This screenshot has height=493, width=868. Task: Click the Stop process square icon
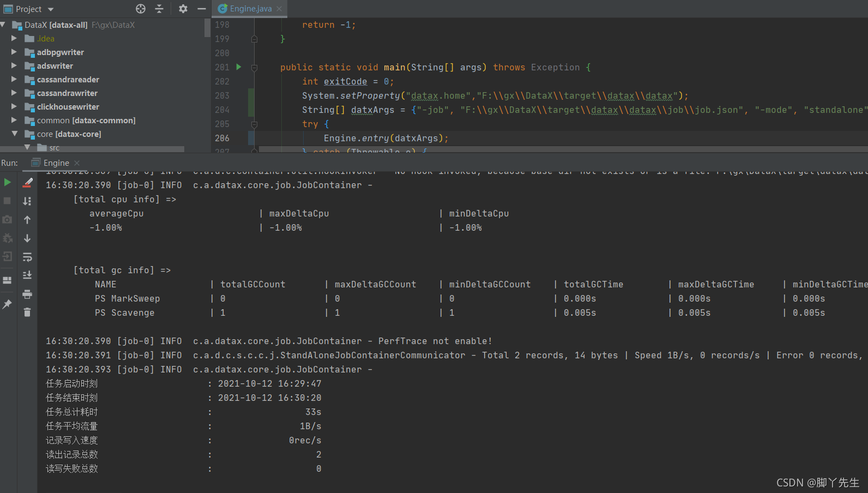pos(8,201)
